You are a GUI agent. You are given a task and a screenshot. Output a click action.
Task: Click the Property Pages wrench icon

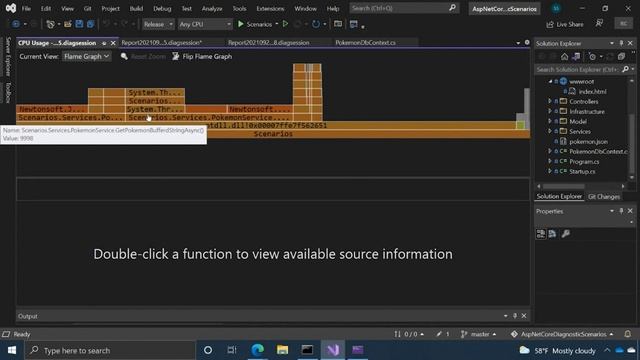[x=566, y=234]
